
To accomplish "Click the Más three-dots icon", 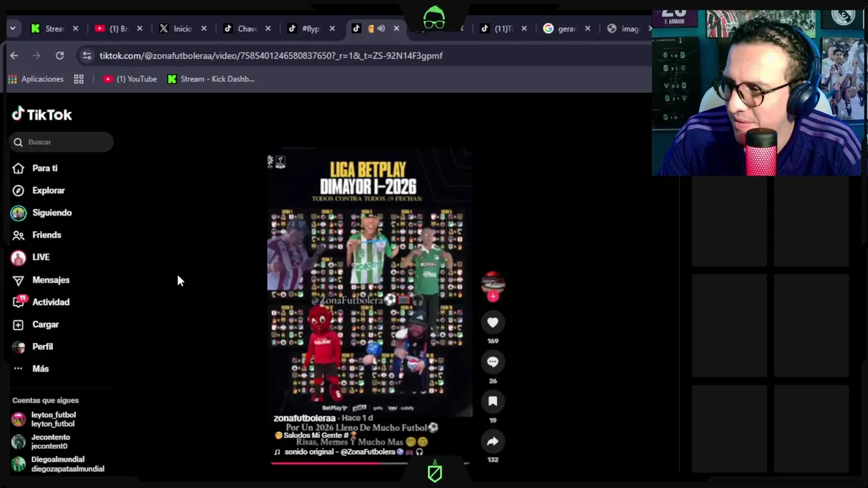I will [18, 369].
